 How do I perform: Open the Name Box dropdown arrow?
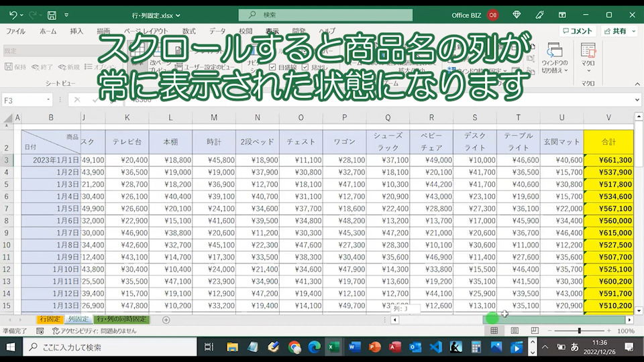(x=48, y=100)
